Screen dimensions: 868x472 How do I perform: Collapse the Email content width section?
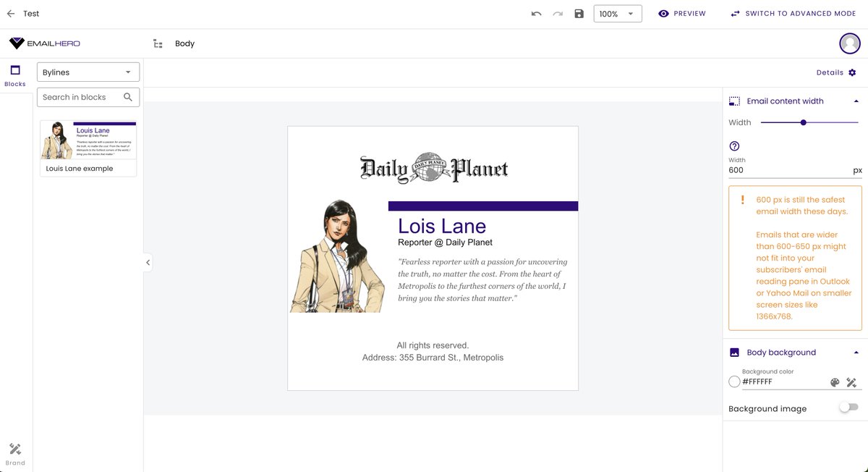(856, 101)
